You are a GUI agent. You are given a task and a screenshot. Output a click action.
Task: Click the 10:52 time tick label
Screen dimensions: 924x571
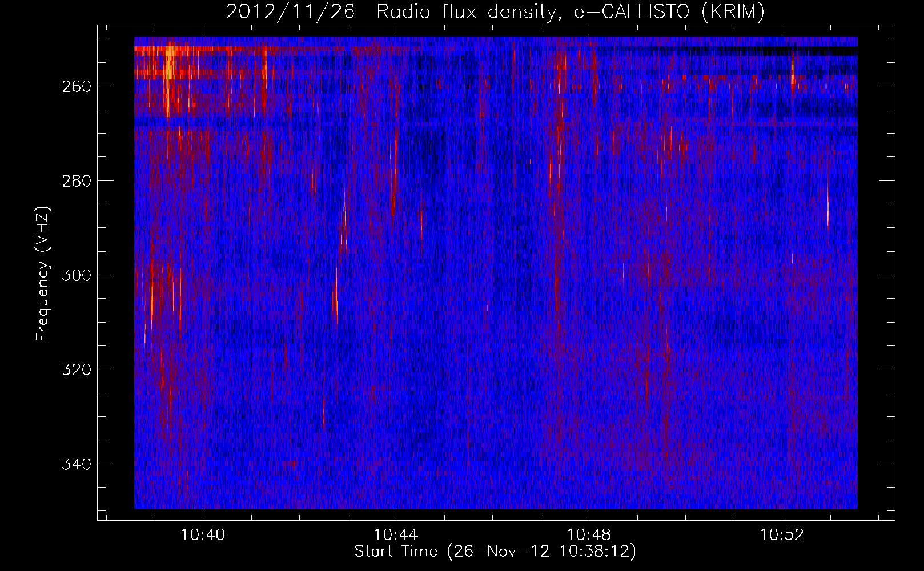tap(782, 535)
